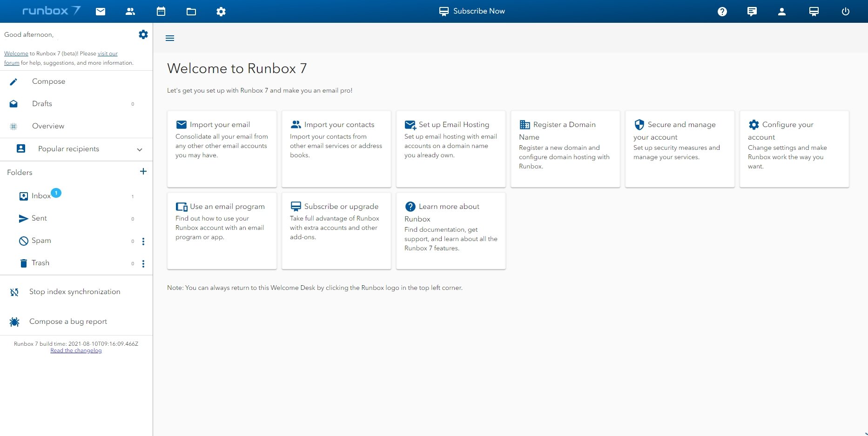Click the Compose pencil icon
The image size is (868, 436).
(13, 82)
